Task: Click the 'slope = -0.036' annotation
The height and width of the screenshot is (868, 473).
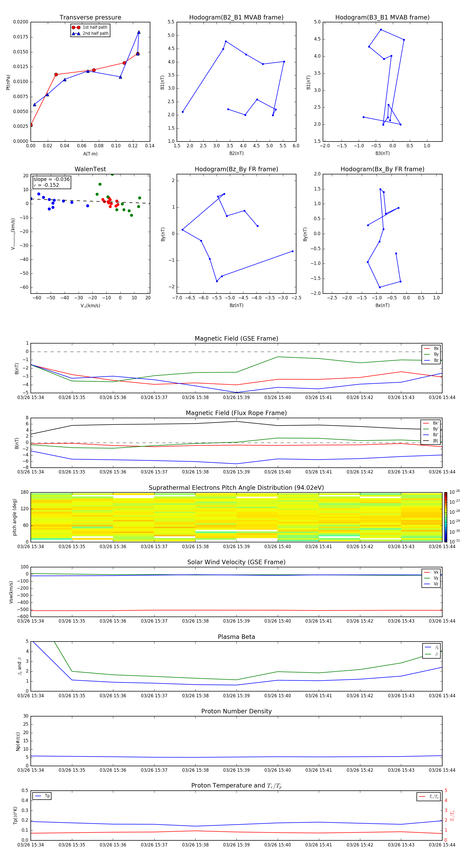Action: point(52,179)
